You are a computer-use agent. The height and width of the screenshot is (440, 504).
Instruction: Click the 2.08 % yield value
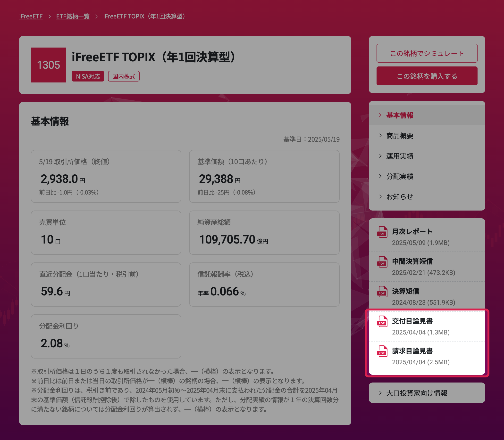55,343
